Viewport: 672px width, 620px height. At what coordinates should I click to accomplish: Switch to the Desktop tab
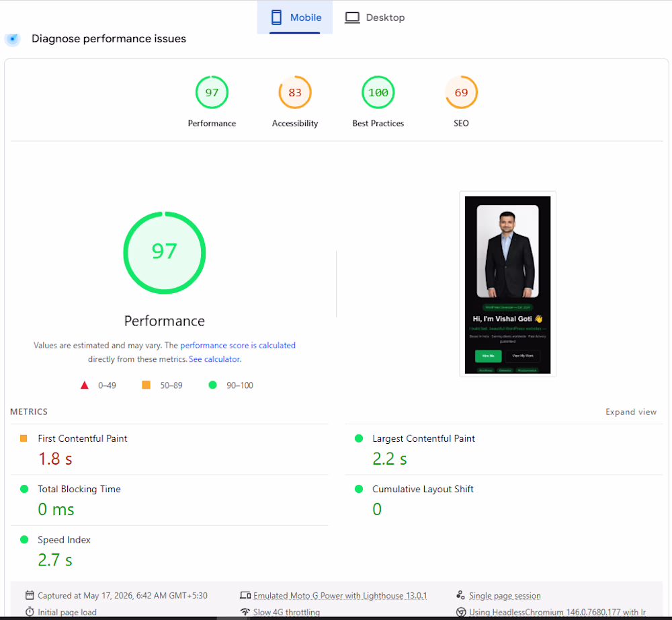coord(375,17)
